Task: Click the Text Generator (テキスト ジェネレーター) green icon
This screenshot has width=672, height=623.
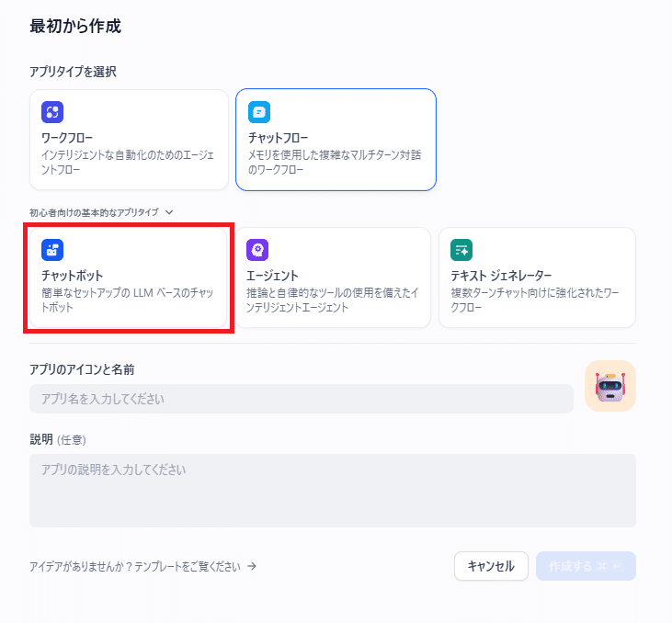Action: coord(461,250)
